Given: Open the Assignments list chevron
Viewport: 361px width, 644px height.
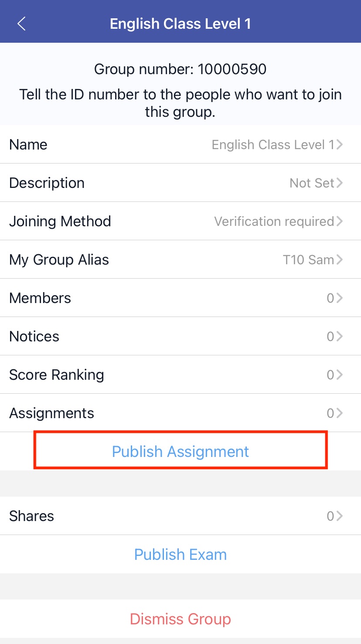Looking at the screenshot, I should click(x=340, y=413).
